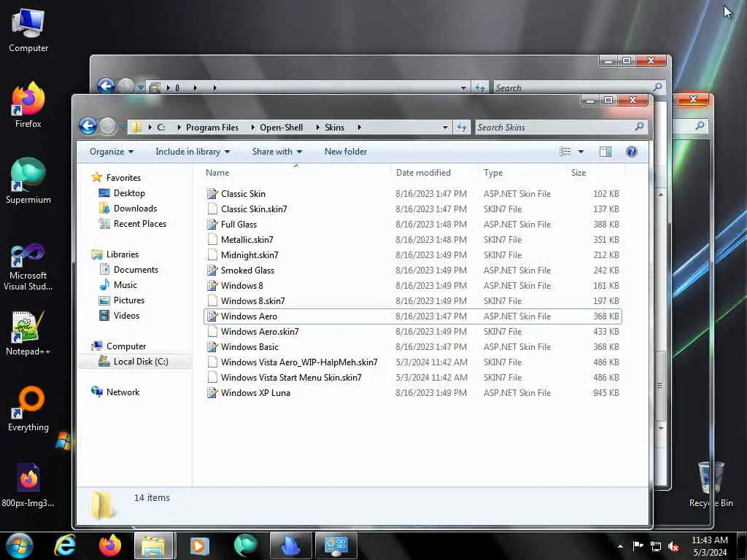Screen dimensions: 747x560
Task: Expand the arrow after Skins in breadcrumb
Action: (x=359, y=127)
